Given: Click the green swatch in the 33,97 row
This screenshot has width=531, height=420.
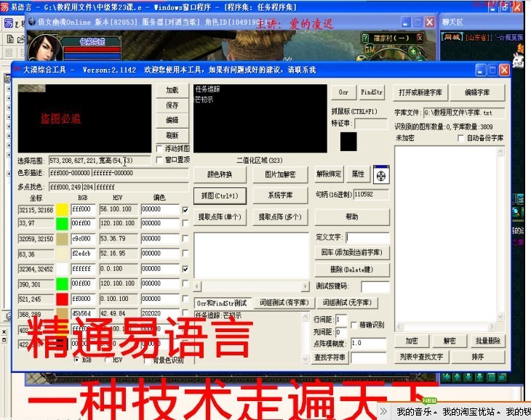Looking at the screenshot, I should [63, 224].
